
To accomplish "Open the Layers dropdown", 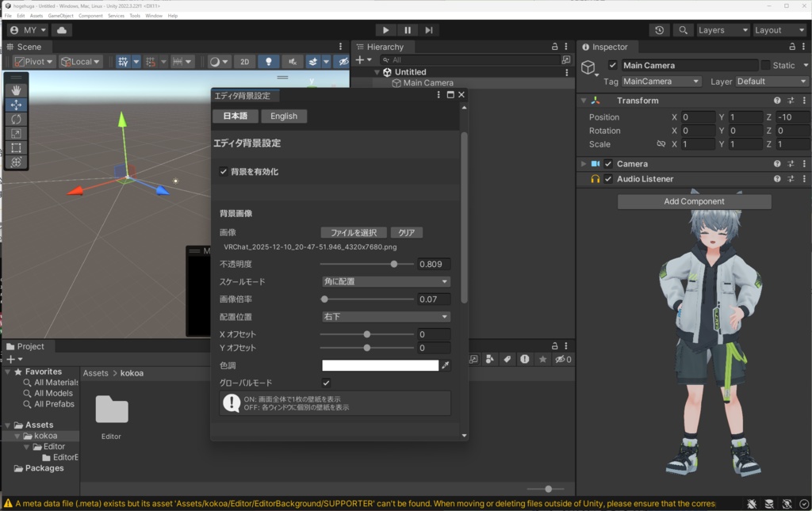I will (722, 30).
